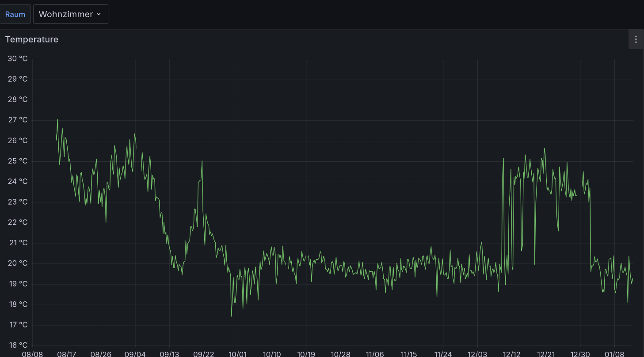Open the Wohnzimmer room dropdown
The width and height of the screenshot is (644, 357).
point(71,14)
